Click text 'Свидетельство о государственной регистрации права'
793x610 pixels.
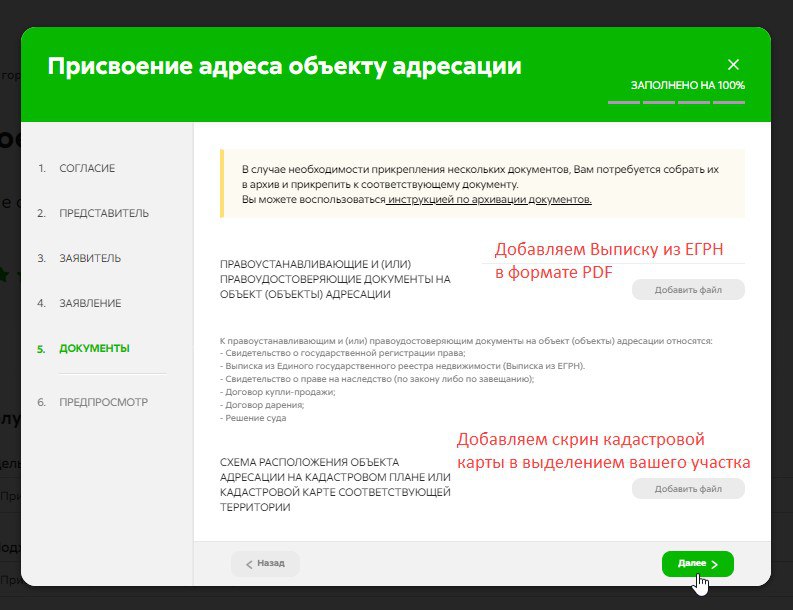coord(345,353)
